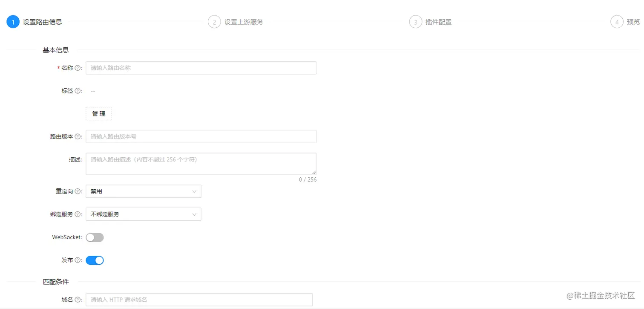
Task: Click the help icon next to 标签
Action: (78, 91)
